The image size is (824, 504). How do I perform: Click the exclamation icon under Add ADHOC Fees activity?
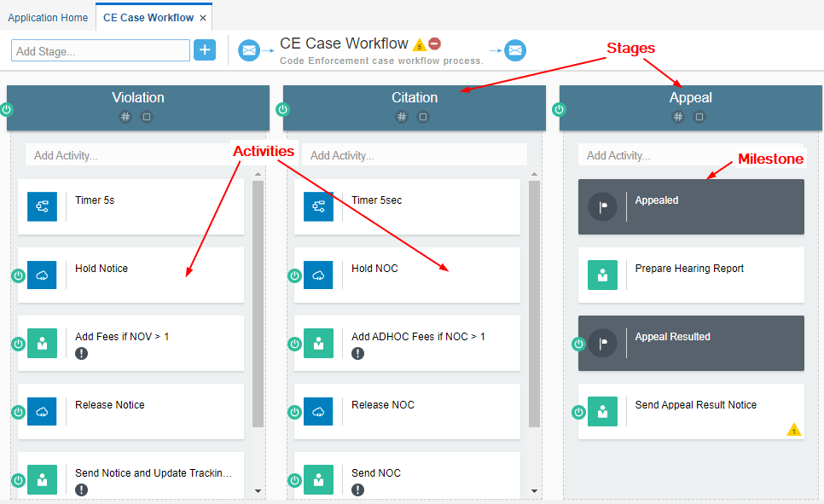click(359, 352)
